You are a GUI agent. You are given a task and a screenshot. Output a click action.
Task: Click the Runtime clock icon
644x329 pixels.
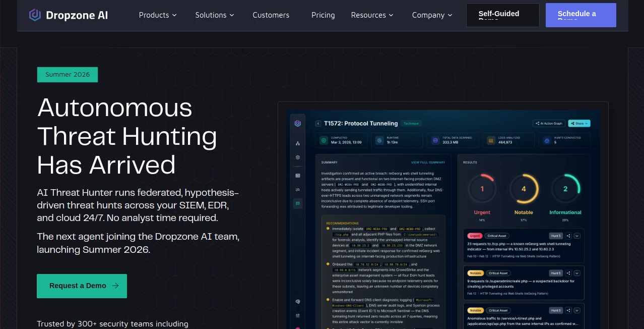379,140
